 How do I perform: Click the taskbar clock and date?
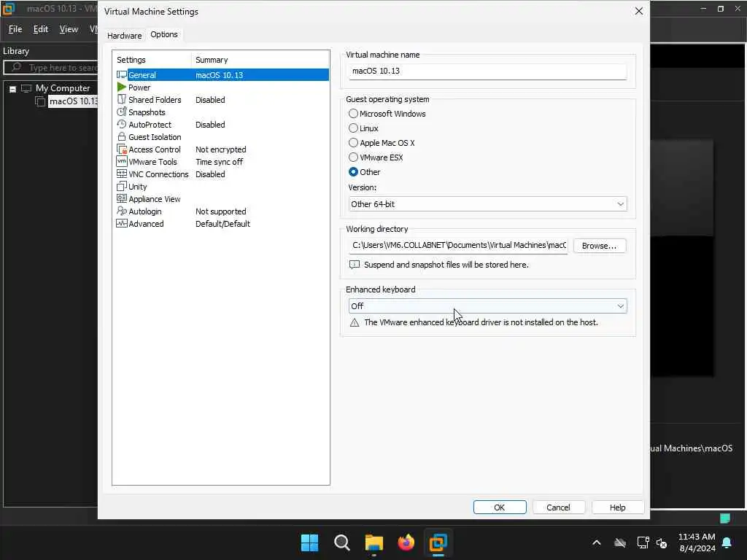pyautogui.click(x=697, y=542)
